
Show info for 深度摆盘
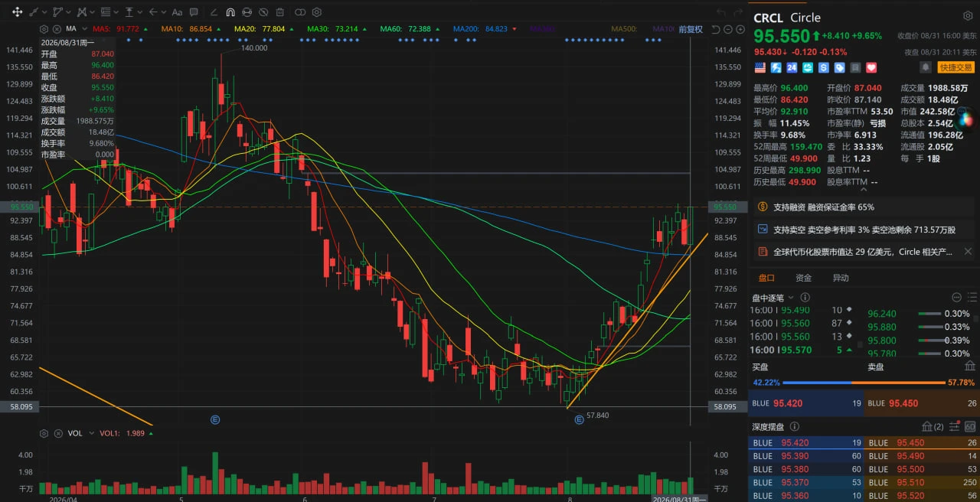tap(794, 426)
